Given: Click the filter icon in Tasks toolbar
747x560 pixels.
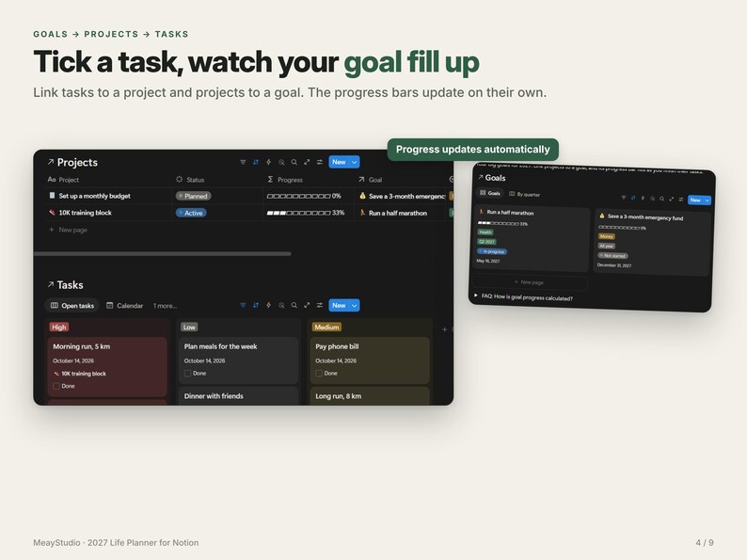Looking at the screenshot, I should click(x=243, y=305).
